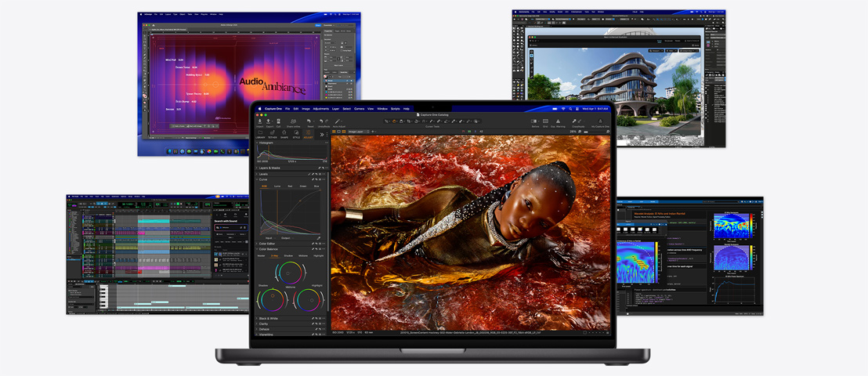Switch Color Balance to Midtone tab
868x376 pixels.
tap(303, 256)
